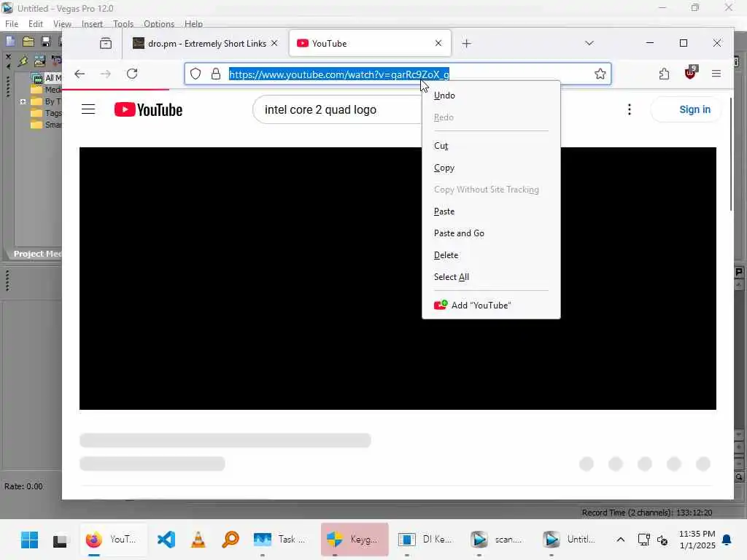The width and height of the screenshot is (747, 560).
Task: Open VLC media player from taskbar
Action: click(198, 540)
